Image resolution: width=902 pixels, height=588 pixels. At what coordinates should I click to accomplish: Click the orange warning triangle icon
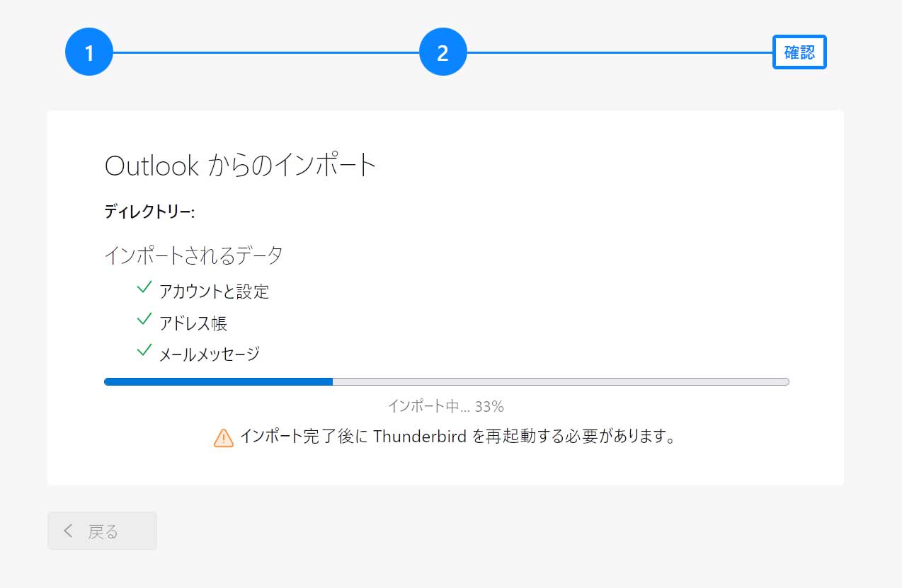coord(223,437)
